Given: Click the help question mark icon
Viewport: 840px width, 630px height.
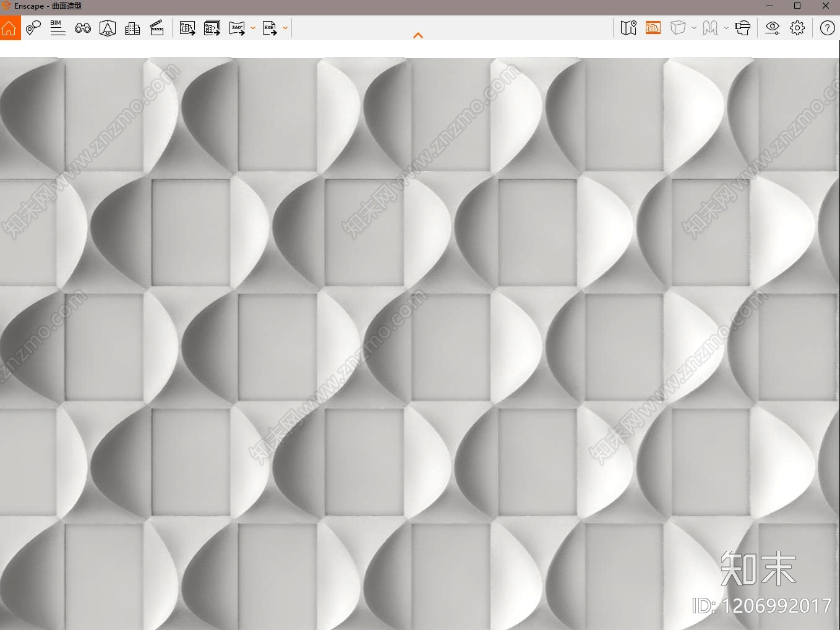Looking at the screenshot, I should coord(828,28).
